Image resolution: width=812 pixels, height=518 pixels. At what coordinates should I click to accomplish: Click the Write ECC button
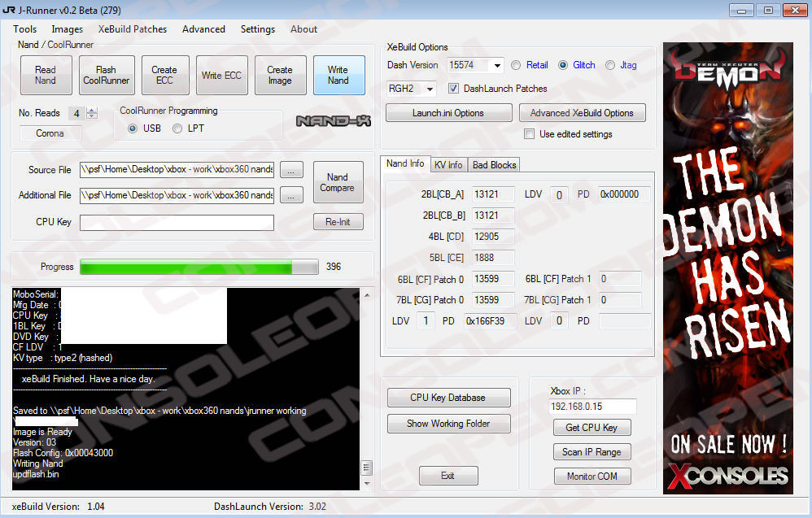(221, 75)
